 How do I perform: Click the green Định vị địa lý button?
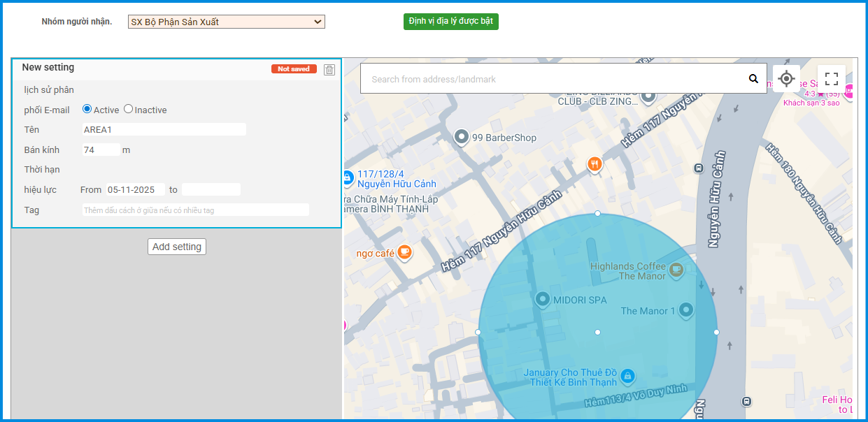coord(450,22)
